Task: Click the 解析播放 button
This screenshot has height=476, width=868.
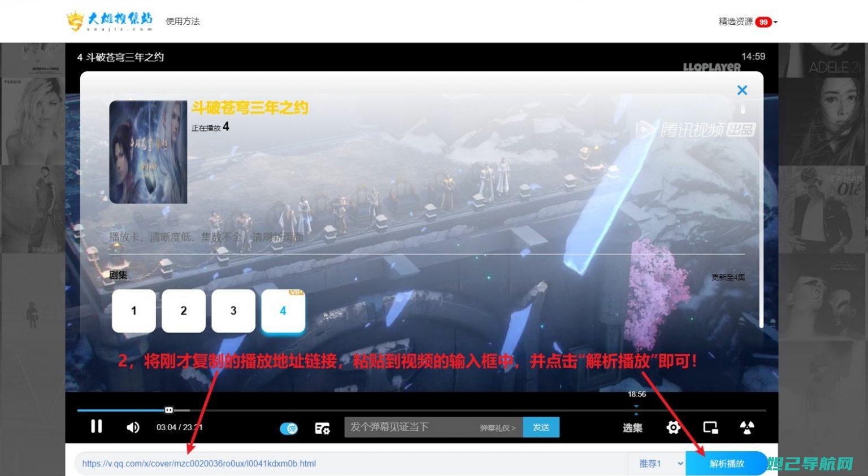Action: [727, 464]
